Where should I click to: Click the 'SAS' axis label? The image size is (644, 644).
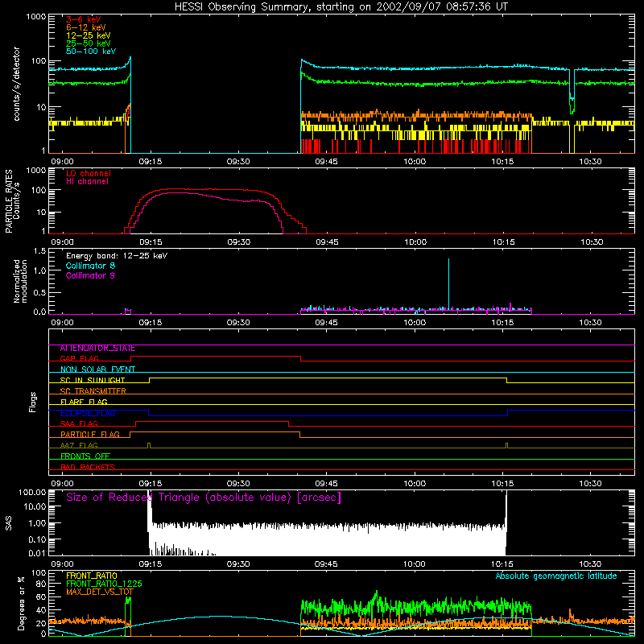[9, 523]
